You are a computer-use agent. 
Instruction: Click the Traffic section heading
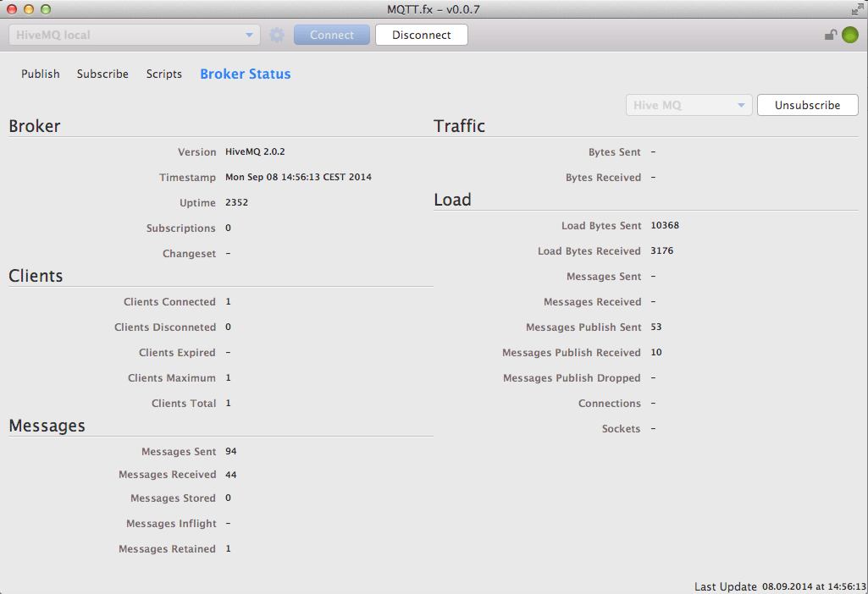pos(459,125)
